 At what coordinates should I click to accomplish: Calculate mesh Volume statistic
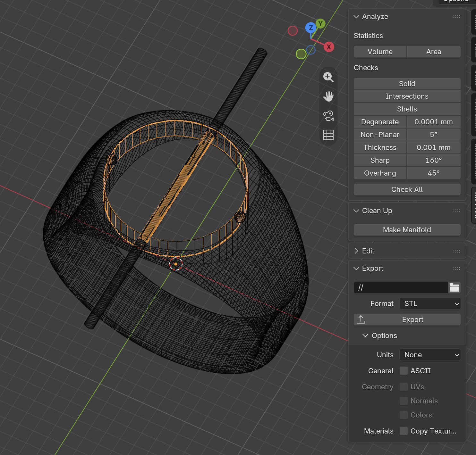click(380, 52)
